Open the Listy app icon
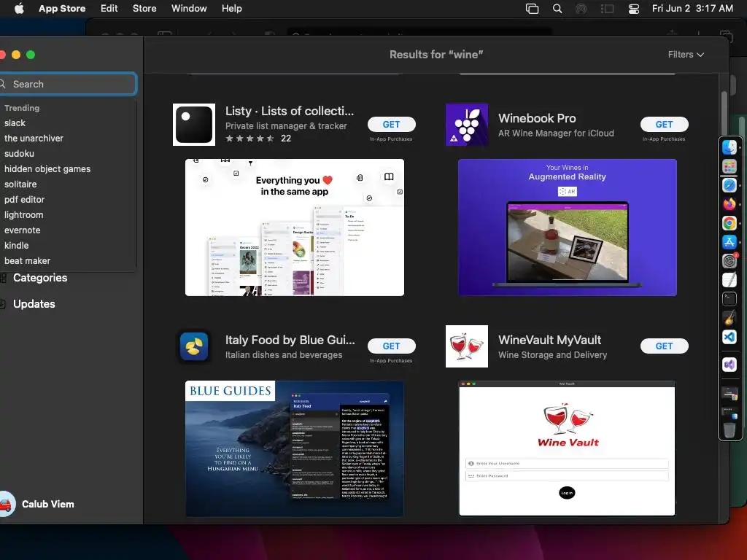Viewport: 747px width, 560px height. pos(194,125)
